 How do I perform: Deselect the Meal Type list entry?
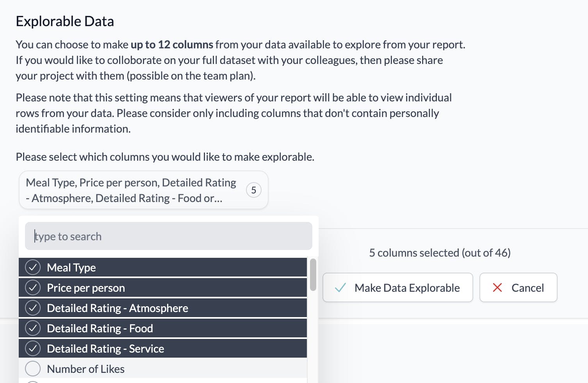(163, 268)
